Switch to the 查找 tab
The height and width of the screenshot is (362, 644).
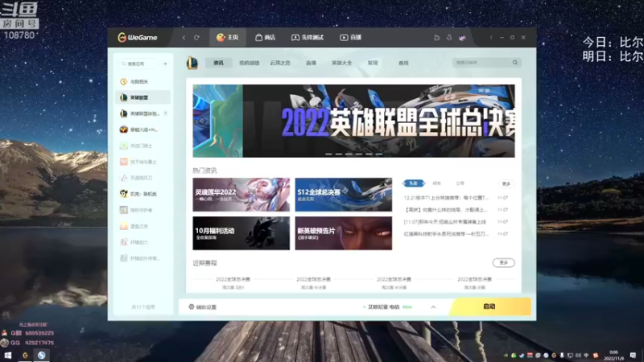coord(403,63)
